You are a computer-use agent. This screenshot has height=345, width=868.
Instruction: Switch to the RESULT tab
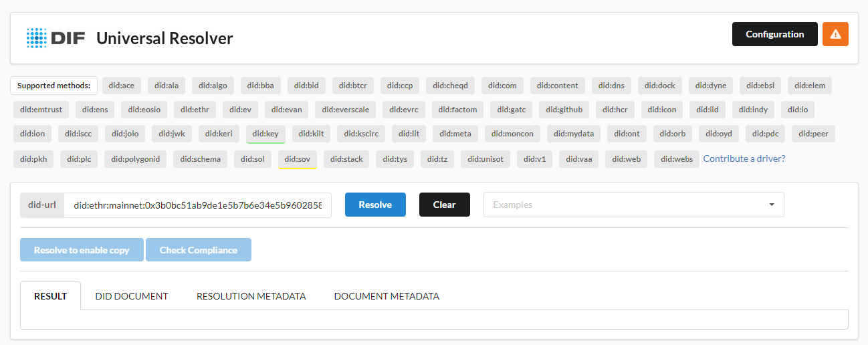(x=51, y=296)
